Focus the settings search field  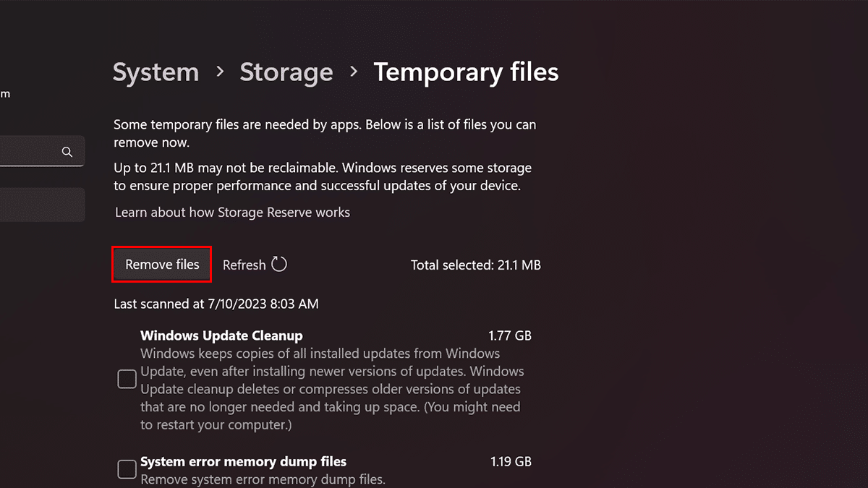click(x=33, y=152)
